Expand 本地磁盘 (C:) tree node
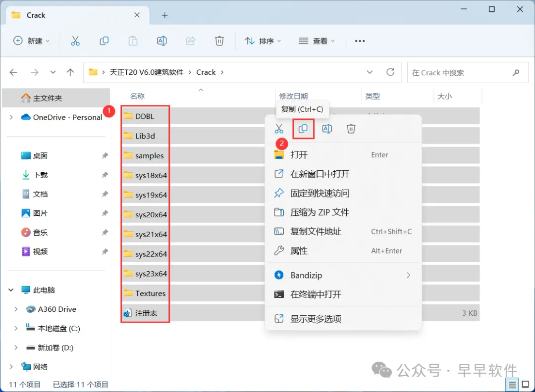 point(16,328)
